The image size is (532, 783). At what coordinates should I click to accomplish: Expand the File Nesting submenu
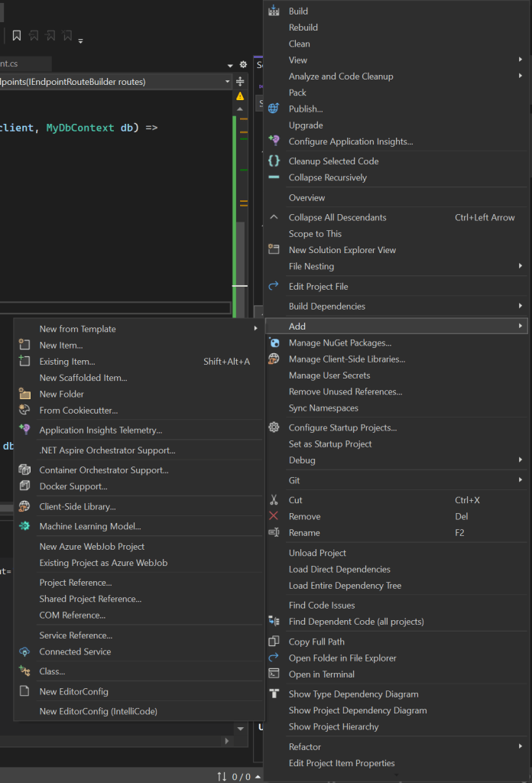pyautogui.click(x=520, y=266)
